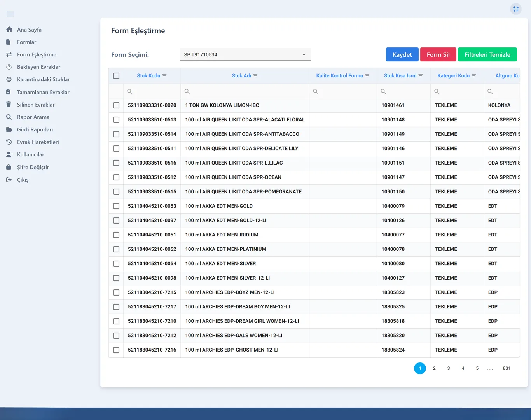Check the row 1 TON GW KOLONYA LIMON-IBC
Image resolution: width=531 pixels, height=420 pixels.
[116, 105]
